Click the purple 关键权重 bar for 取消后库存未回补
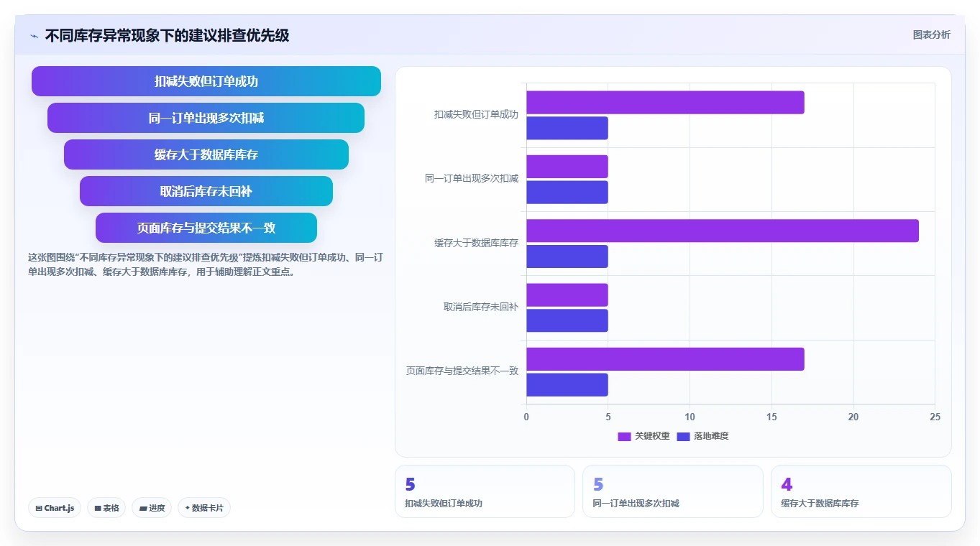 tap(567, 295)
